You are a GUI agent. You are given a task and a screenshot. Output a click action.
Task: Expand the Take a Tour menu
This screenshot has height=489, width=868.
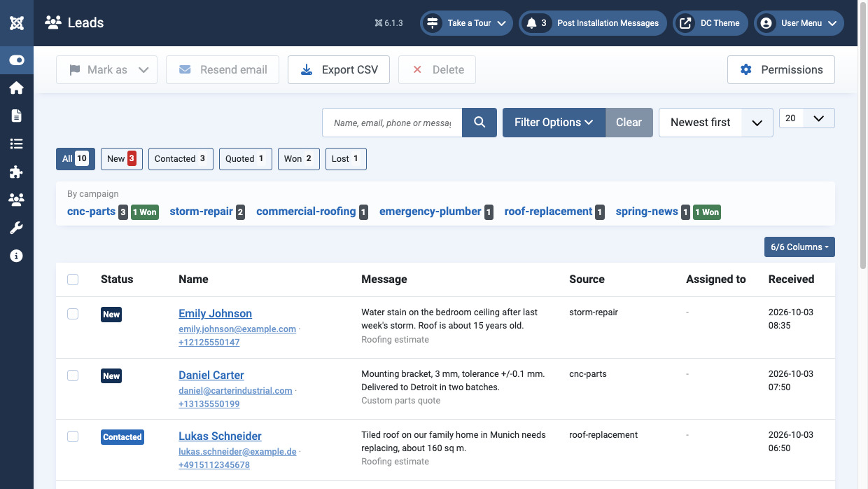point(466,23)
